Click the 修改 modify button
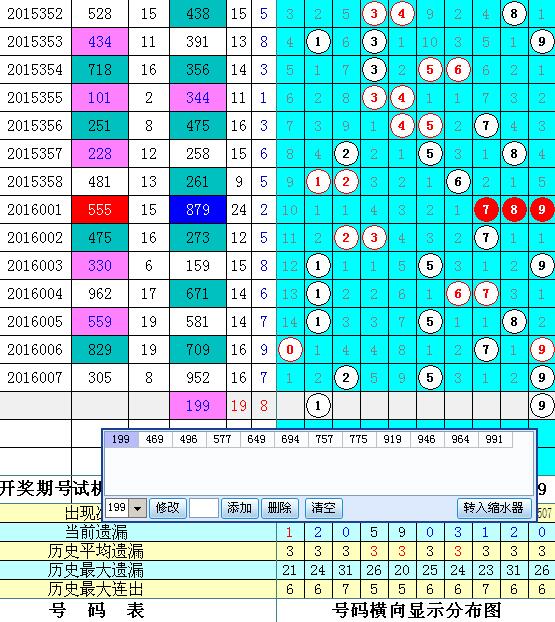 pos(167,508)
